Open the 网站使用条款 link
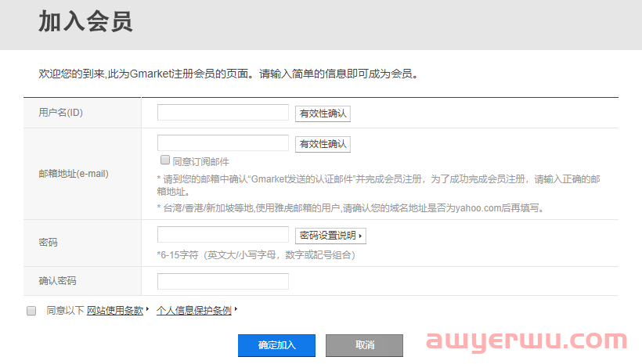This screenshot has width=642, height=364. [115, 311]
